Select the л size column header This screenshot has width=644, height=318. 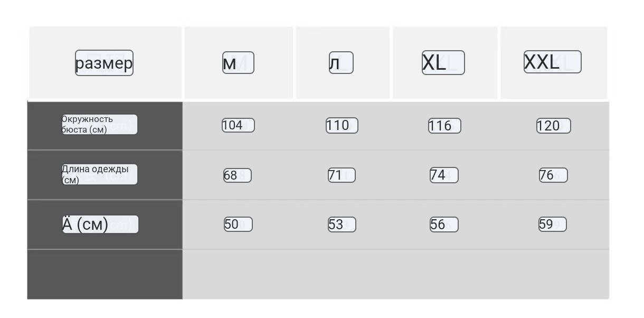341,62
